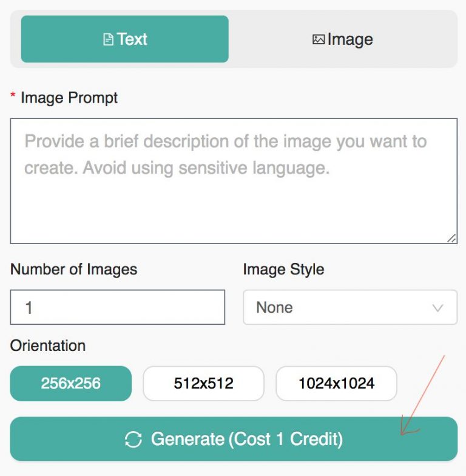Click the picture icon on Image tab
Image resolution: width=466 pixels, height=476 pixels.
pos(319,39)
